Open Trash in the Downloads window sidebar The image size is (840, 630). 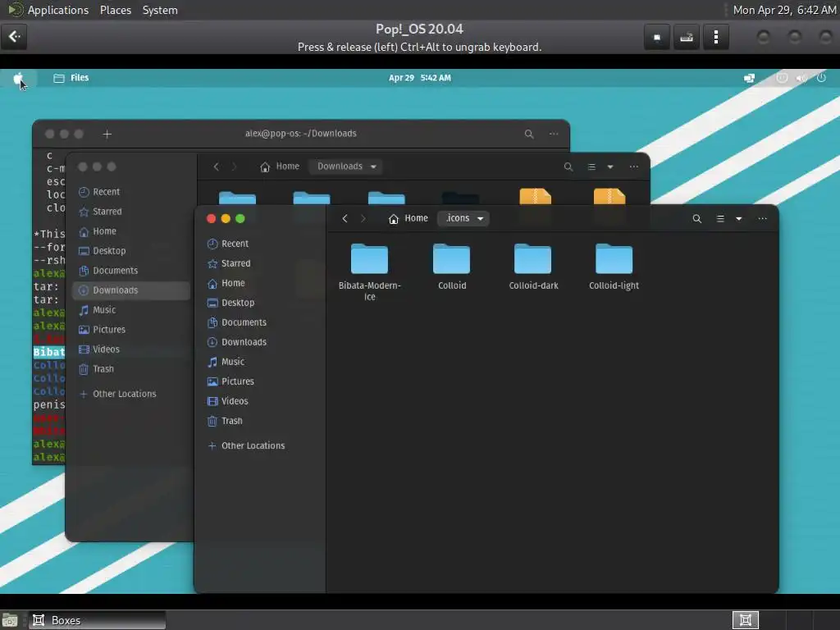tap(131, 369)
